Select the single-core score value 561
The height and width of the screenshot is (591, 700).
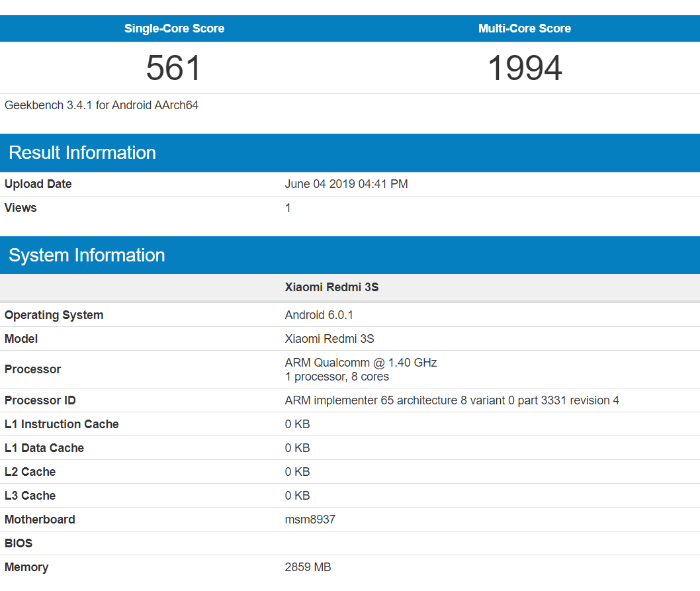pos(173,68)
